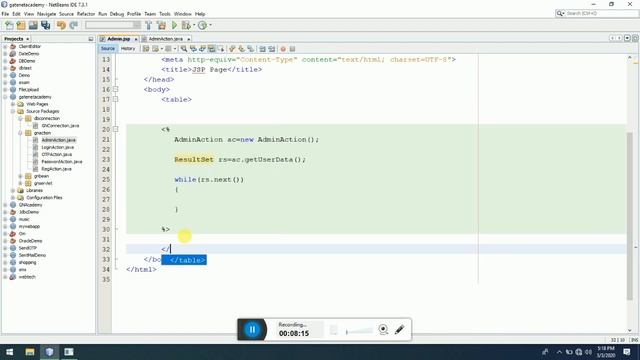The width and height of the screenshot is (640, 360).
Task: Click the Next Bookmark editor icon
Action: point(241,49)
